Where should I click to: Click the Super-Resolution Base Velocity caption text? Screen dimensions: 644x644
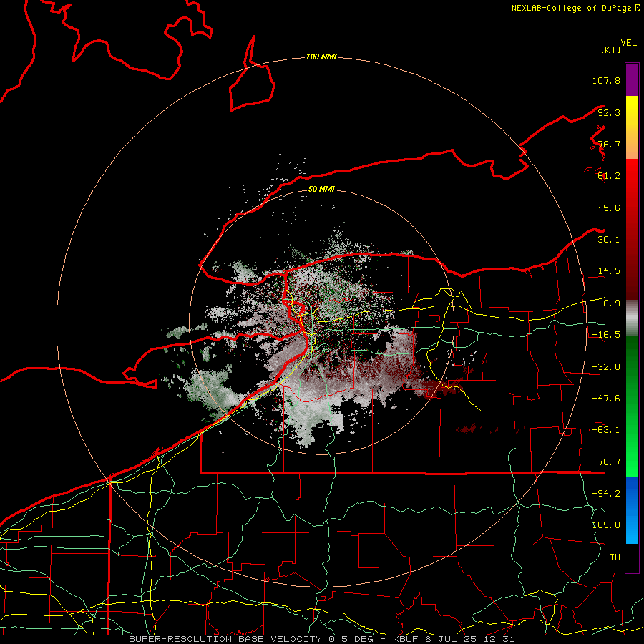321,639
